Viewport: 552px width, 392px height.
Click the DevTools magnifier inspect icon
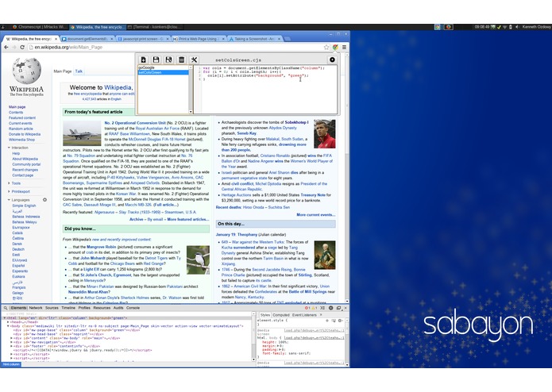pos(6,308)
